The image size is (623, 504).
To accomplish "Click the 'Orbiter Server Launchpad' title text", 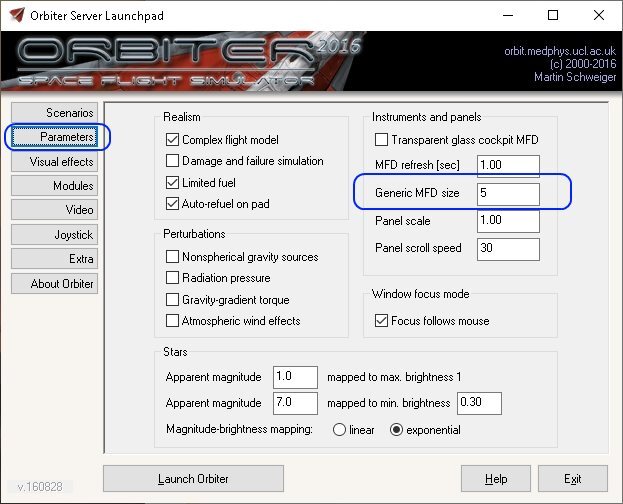I will 97,16.
